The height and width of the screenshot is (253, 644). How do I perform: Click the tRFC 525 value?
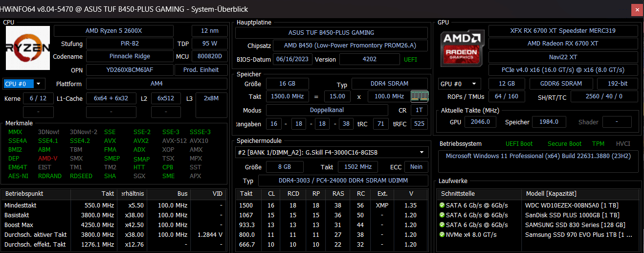[x=419, y=124]
